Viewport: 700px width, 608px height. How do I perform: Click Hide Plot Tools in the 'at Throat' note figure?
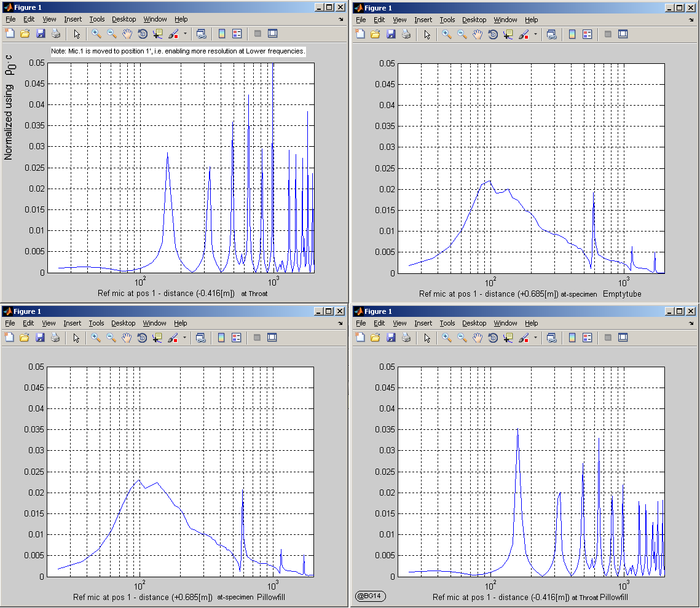tap(258, 33)
